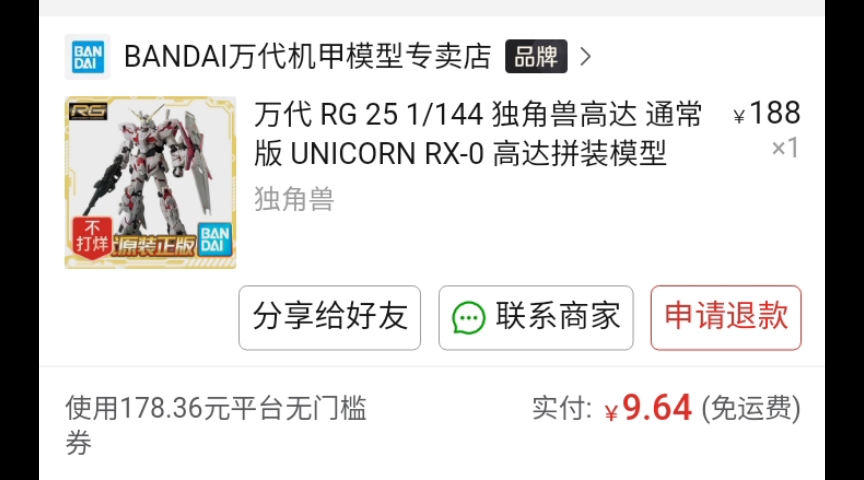Tap the (免运费) free shipping note
The height and width of the screenshot is (480, 864).
point(750,408)
